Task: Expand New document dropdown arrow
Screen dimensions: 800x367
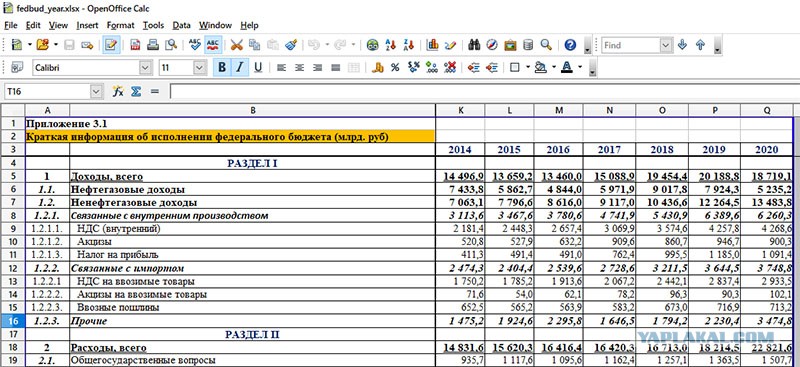Action: click(x=30, y=45)
